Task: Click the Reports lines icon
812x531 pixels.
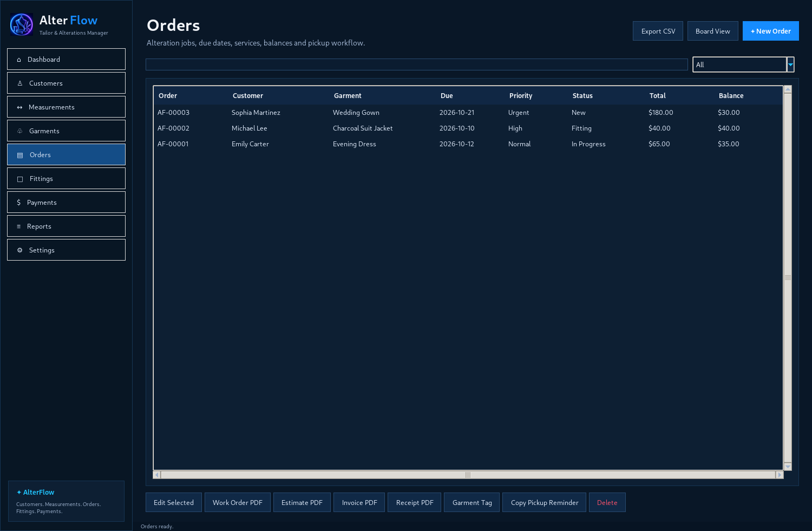Action: pos(19,226)
